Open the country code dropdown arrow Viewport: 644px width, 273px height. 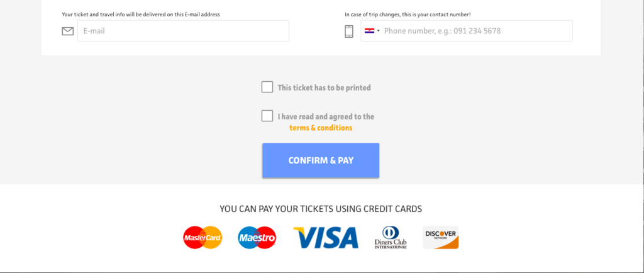[378, 31]
